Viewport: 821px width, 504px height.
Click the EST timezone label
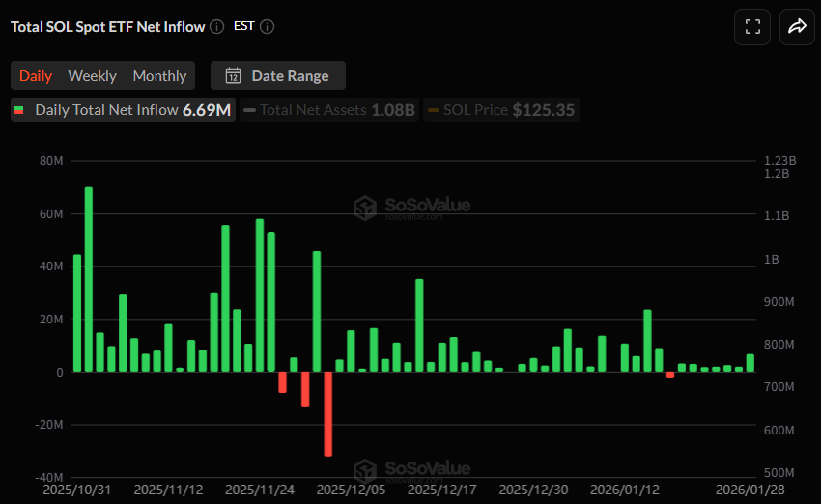(x=244, y=26)
